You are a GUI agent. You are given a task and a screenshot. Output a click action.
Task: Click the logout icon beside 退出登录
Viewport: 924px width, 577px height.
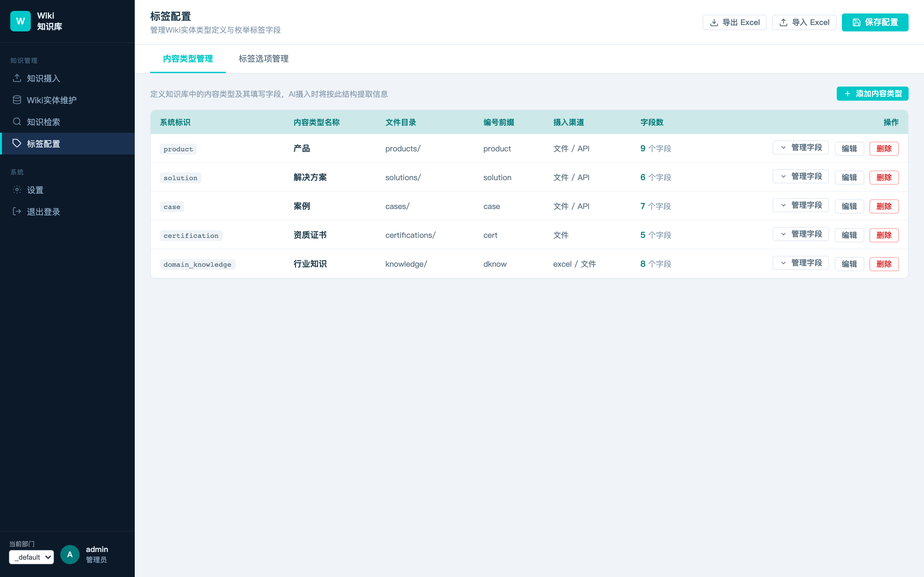(x=17, y=212)
